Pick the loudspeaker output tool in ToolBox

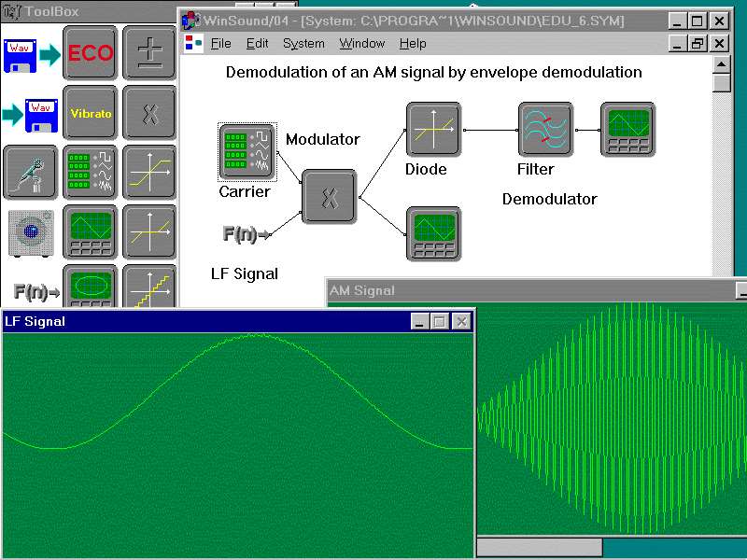[31, 233]
